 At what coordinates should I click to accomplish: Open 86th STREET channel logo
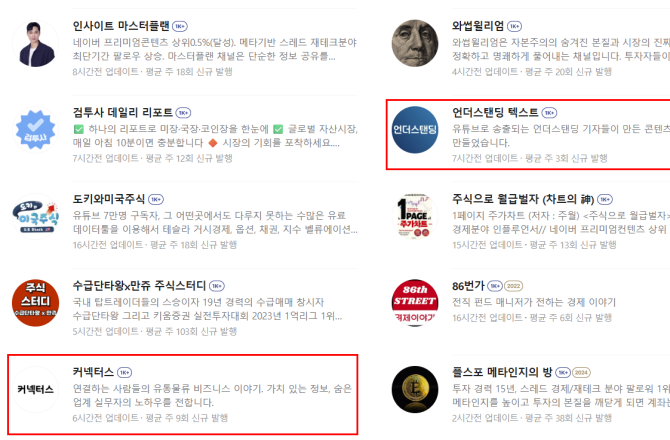tap(415, 303)
